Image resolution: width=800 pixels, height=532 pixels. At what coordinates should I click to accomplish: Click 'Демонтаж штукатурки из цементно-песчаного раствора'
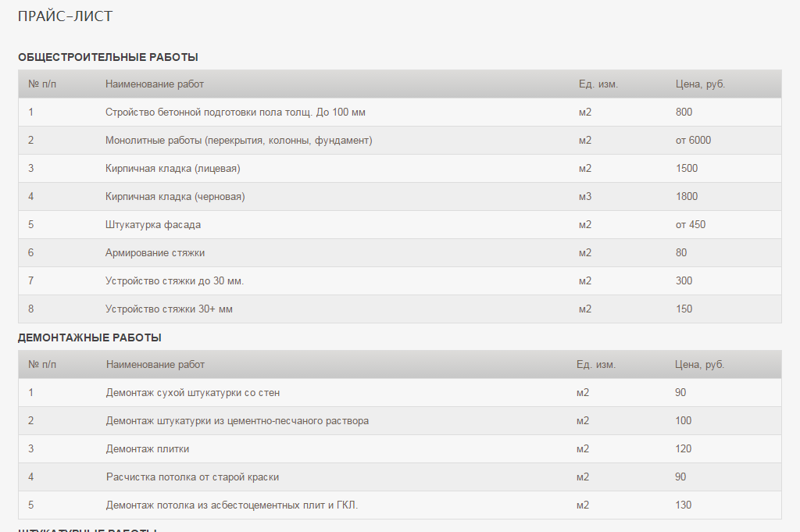coord(237,420)
